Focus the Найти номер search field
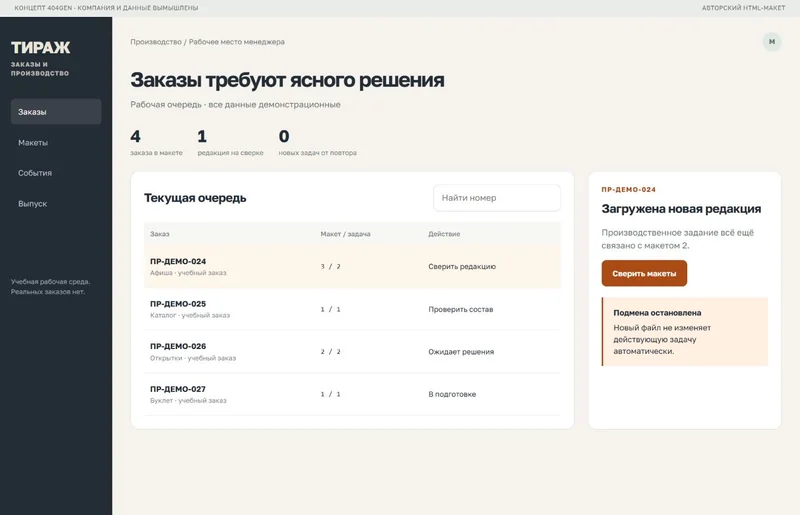Screen dimensions: 800x515 pyautogui.click(x=497, y=198)
